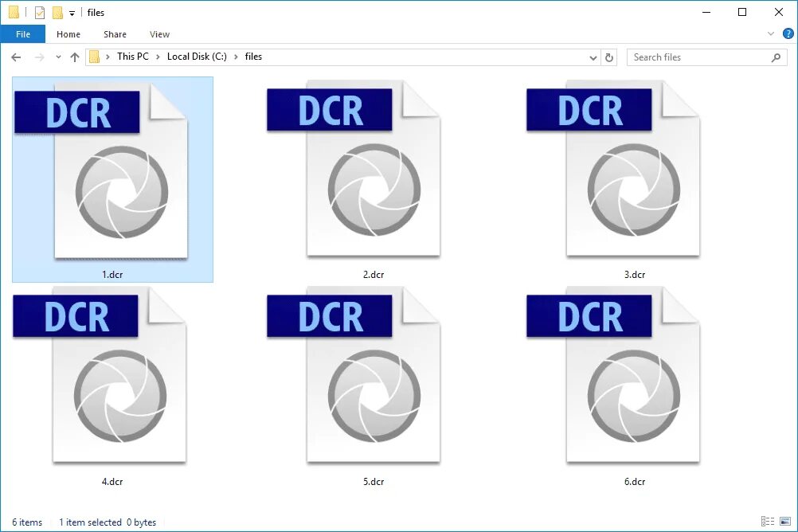
Task: Switch to the Share ribbon tab
Action: click(115, 34)
